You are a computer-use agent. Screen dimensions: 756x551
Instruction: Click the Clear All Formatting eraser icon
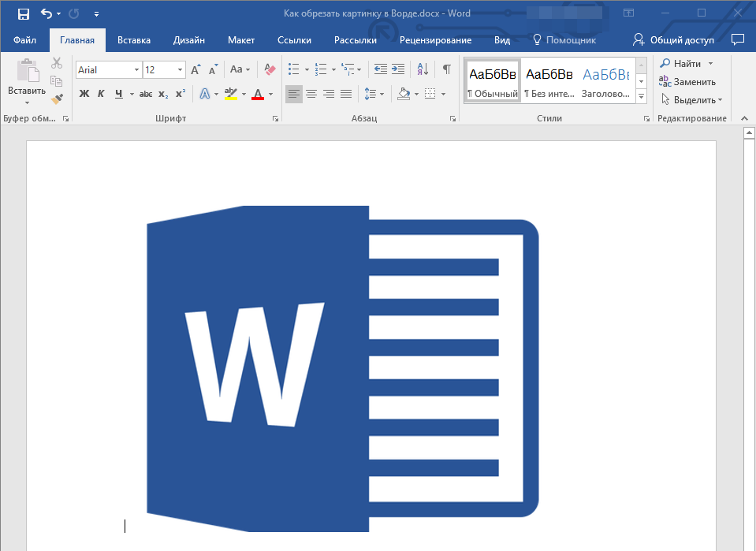tap(270, 70)
